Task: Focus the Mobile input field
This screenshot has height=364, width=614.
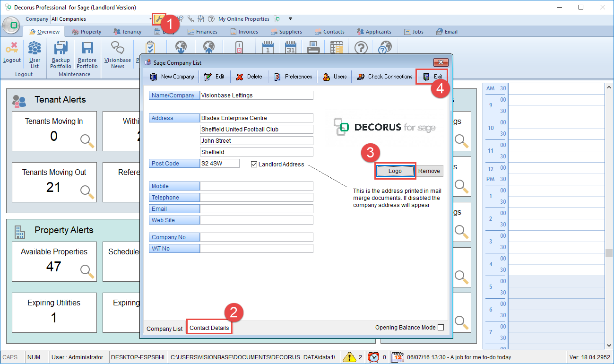Action: [x=257, y=186]
